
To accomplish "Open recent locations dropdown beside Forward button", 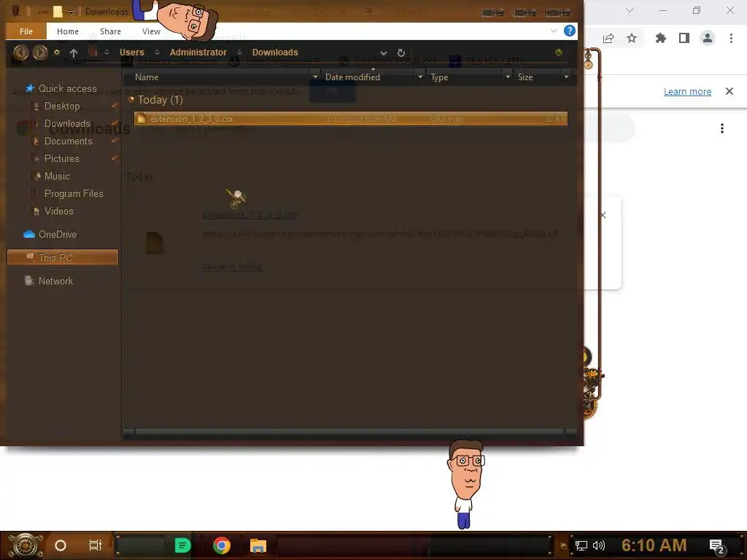I will pos(57,52).
